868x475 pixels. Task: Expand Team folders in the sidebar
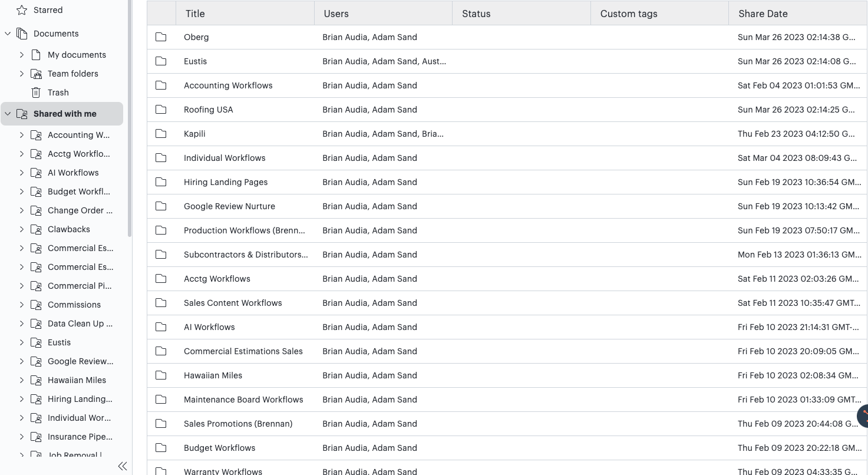tap(22, 73)
